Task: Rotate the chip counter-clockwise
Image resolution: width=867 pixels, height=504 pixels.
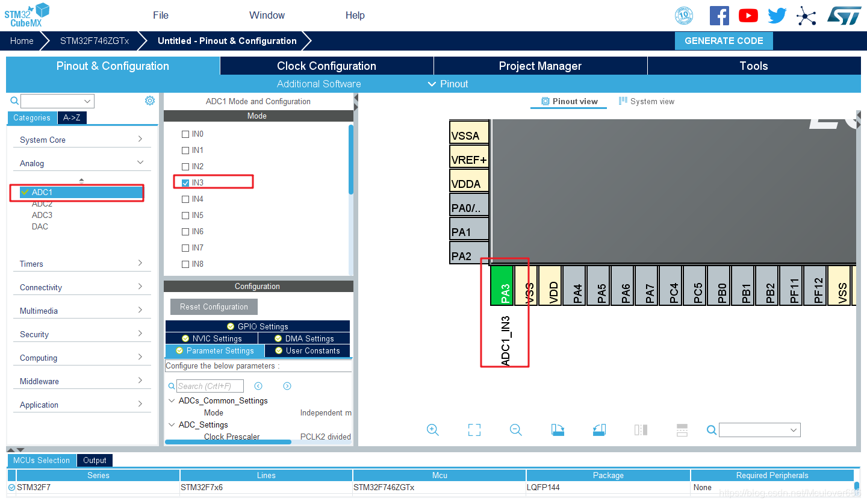Action: 599,430
